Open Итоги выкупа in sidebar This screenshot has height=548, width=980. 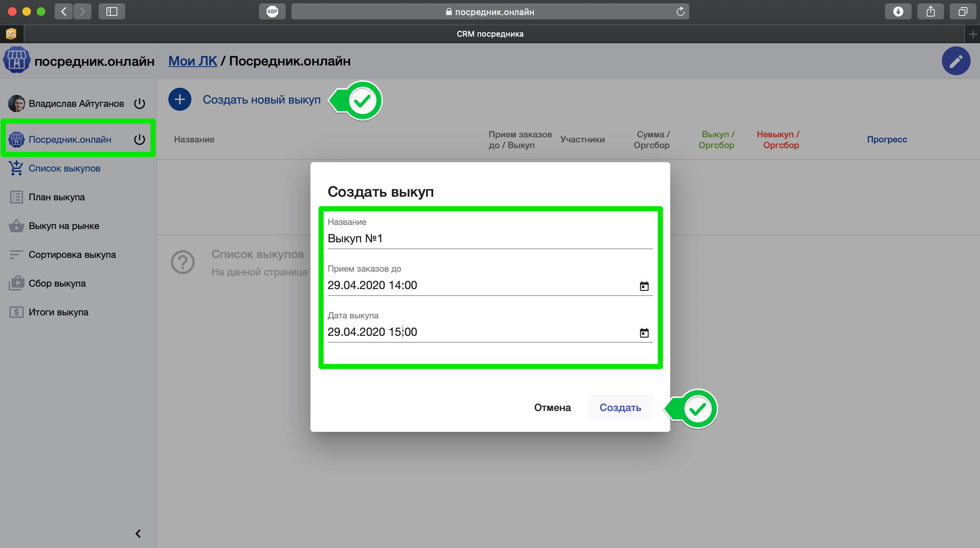[58, 312]
